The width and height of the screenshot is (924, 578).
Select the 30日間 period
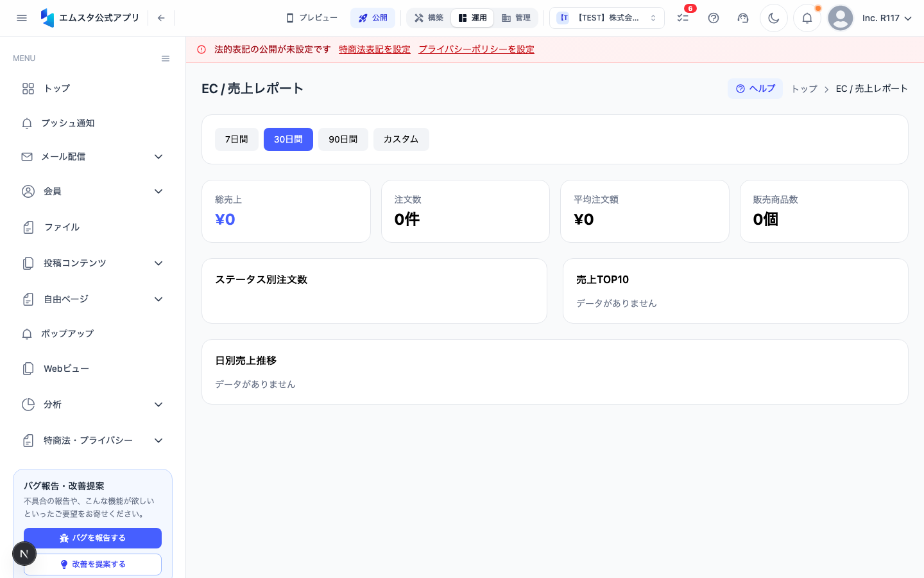[288, 139]
